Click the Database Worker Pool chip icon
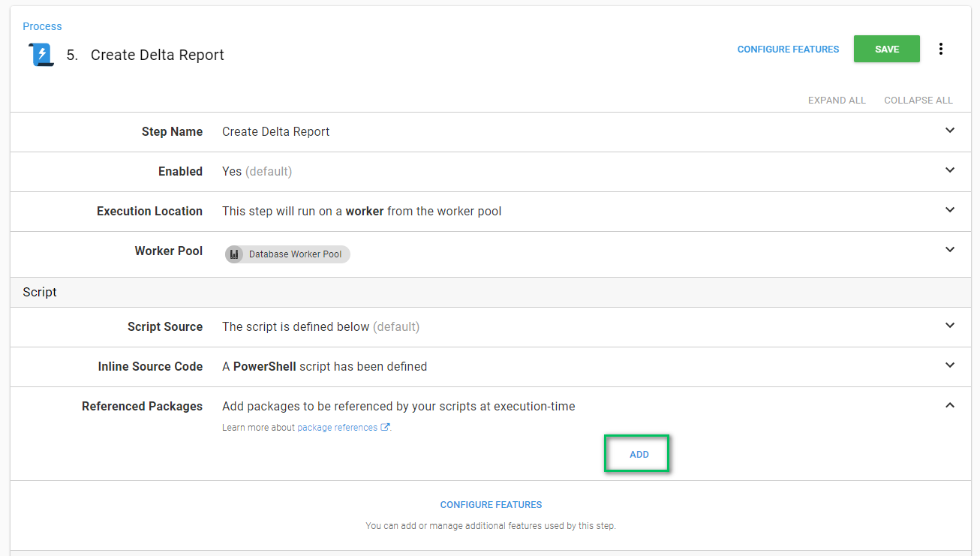Image resolution: width=980 pixels, height=556 pixels. point(235,254)
